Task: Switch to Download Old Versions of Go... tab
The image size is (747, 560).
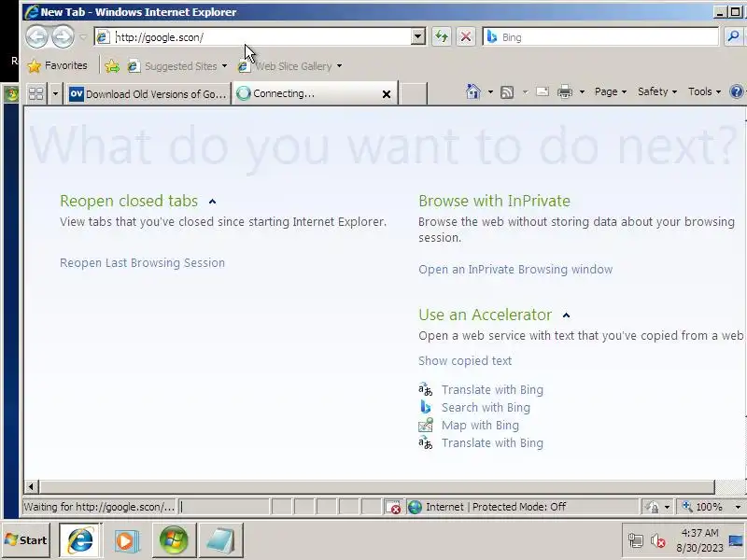Action: pos(148,94)
